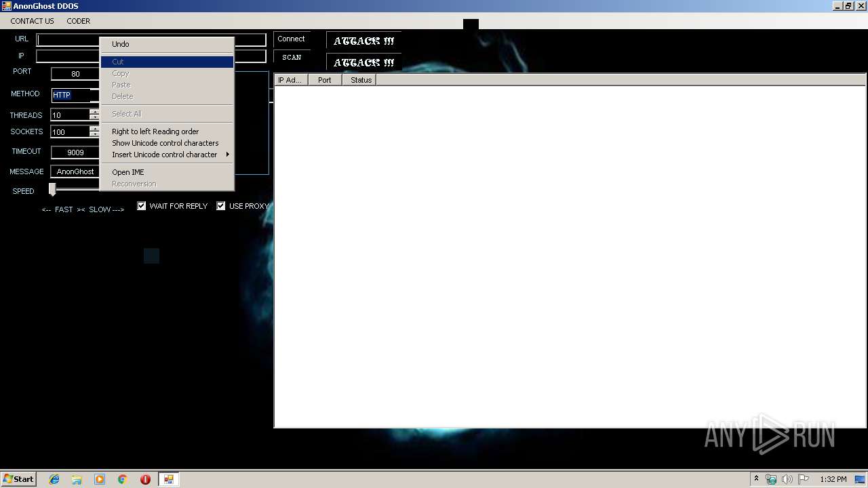This screenshot has height=488, width=868.
Task: Open the Start menu
Action: point(18,479)
